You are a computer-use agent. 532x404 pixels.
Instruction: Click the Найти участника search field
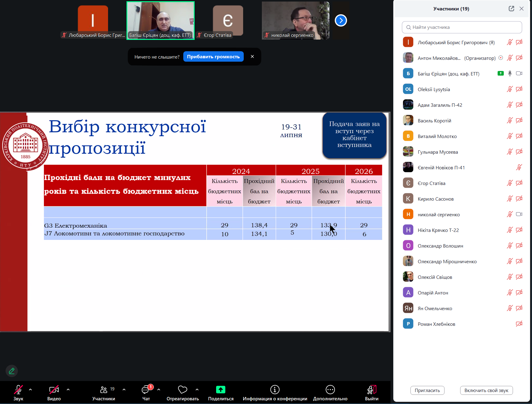click(462, 27)
